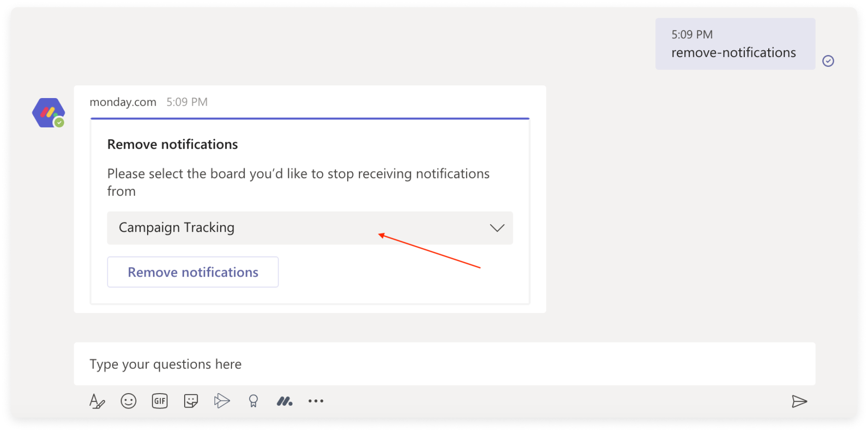Select the sent remove-notifications message bubble
Image resolution: width=868 pixels, height=432 pixels.
(735, 44)
